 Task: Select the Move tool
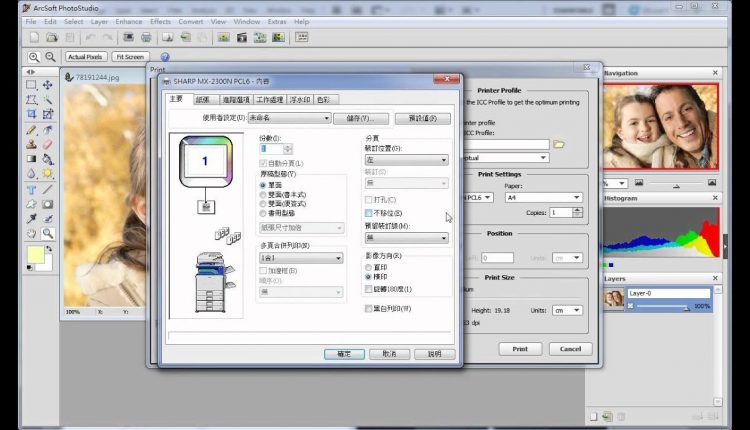click(x=47, y=85)
